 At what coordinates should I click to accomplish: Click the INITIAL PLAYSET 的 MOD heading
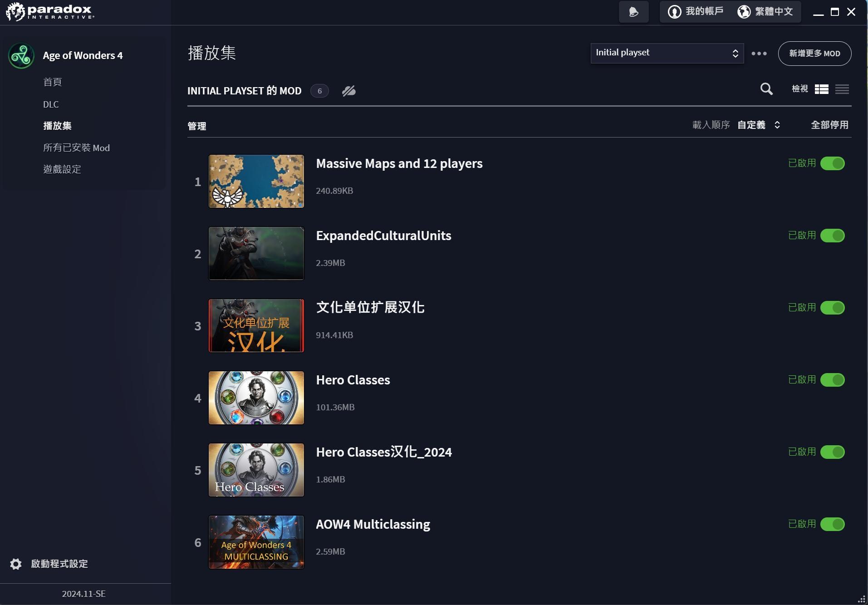(x=245, y=91)
